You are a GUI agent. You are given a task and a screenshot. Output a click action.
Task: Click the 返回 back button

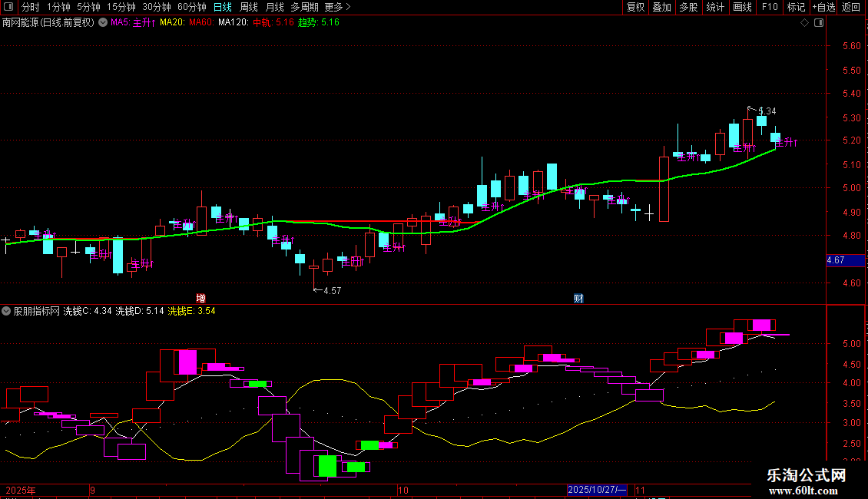(x=851, y=7)
